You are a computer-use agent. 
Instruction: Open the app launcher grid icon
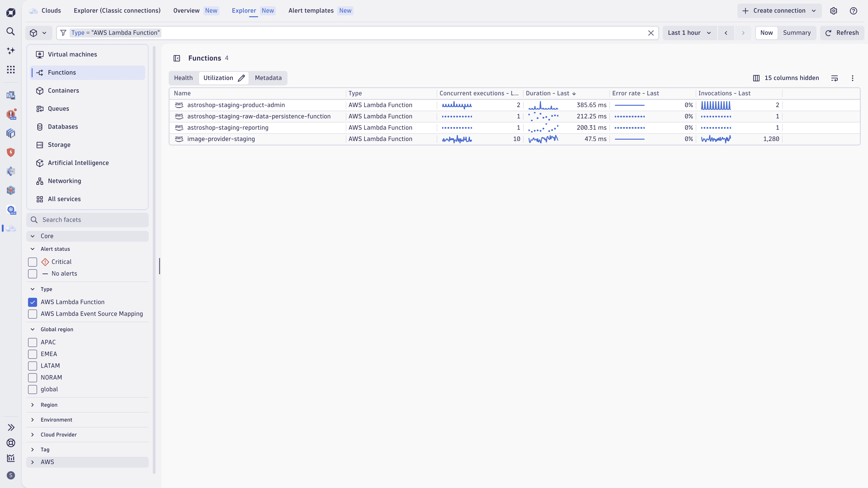coord(11,69)
